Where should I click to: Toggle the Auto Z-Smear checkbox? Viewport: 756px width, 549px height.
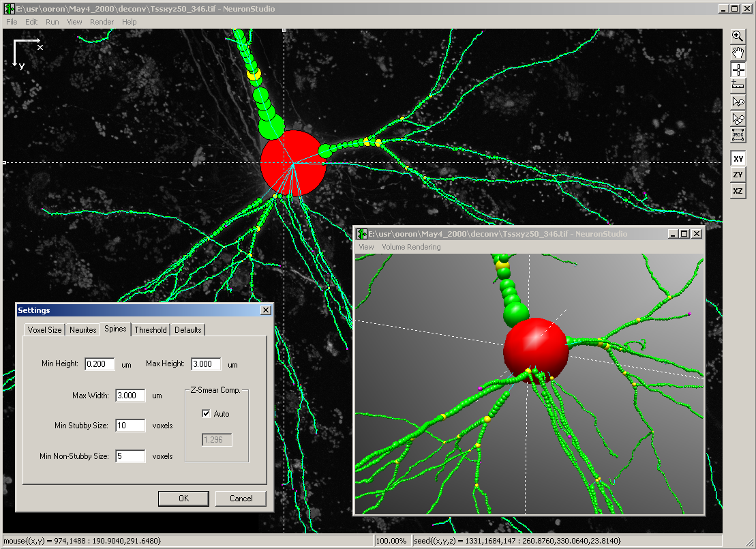207,413
